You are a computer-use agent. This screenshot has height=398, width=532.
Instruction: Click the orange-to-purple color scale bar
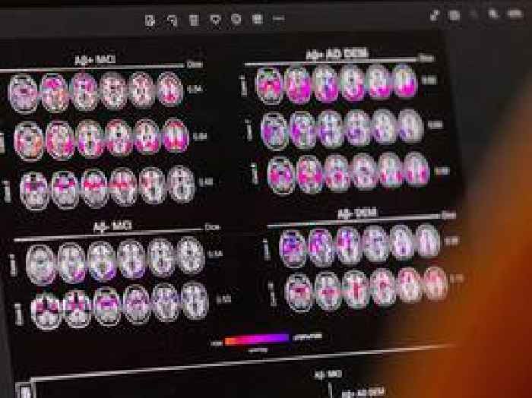point(257,339)
